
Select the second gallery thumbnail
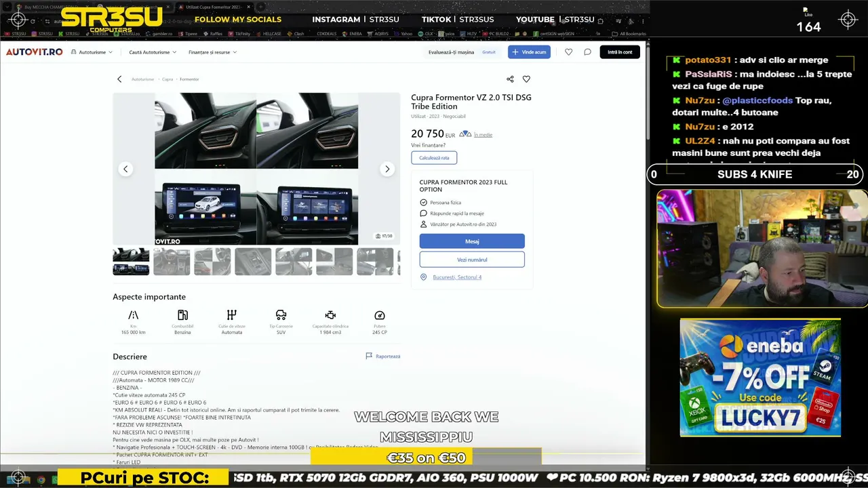(x=172, y=262)
